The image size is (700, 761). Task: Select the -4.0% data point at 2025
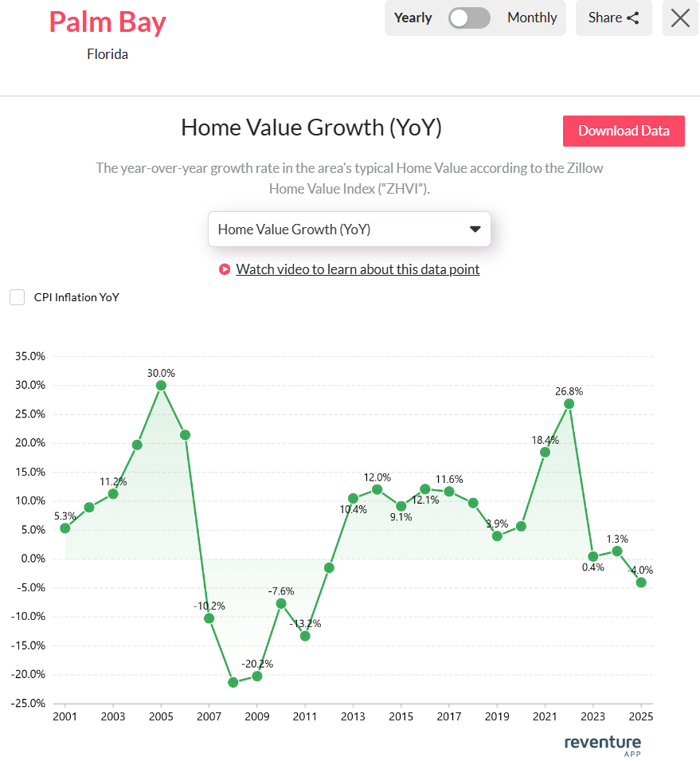coord(641,583)
